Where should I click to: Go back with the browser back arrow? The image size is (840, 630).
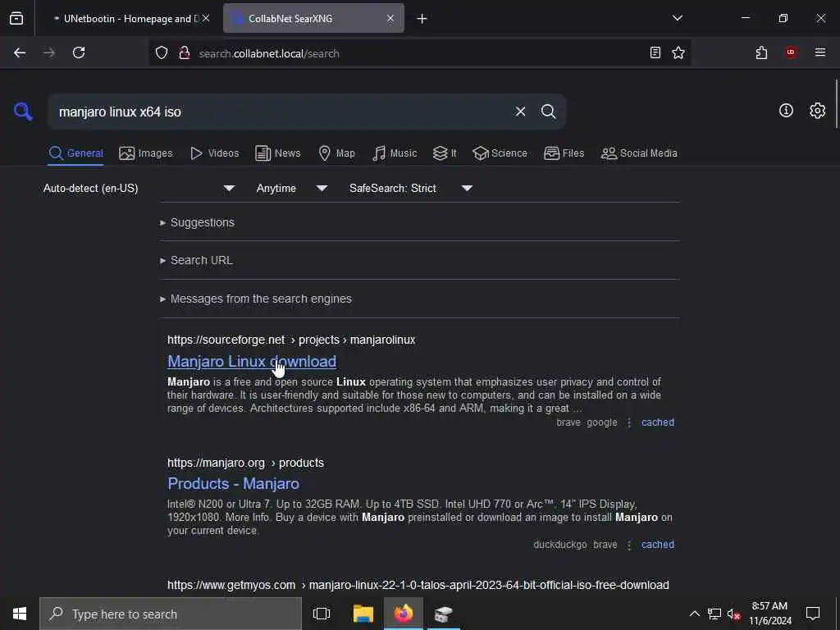20,52
